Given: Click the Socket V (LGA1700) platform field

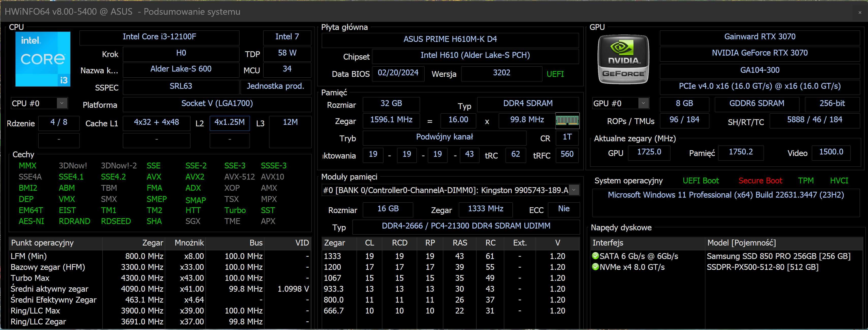Looking at the screenshot, I should coord(217,104).
